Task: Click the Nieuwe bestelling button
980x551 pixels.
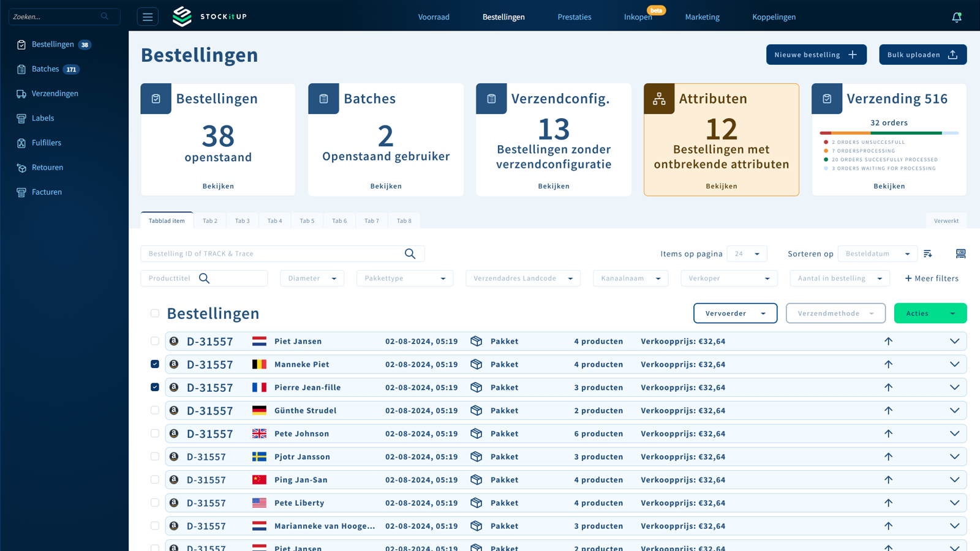Action: [x=816, y=54]
